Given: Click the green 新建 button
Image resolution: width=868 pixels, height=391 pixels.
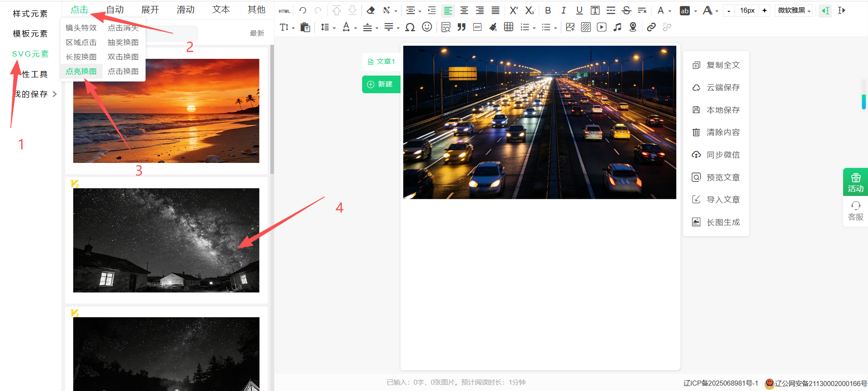Looking at the screenshot, I should click(x=381, y=84).
